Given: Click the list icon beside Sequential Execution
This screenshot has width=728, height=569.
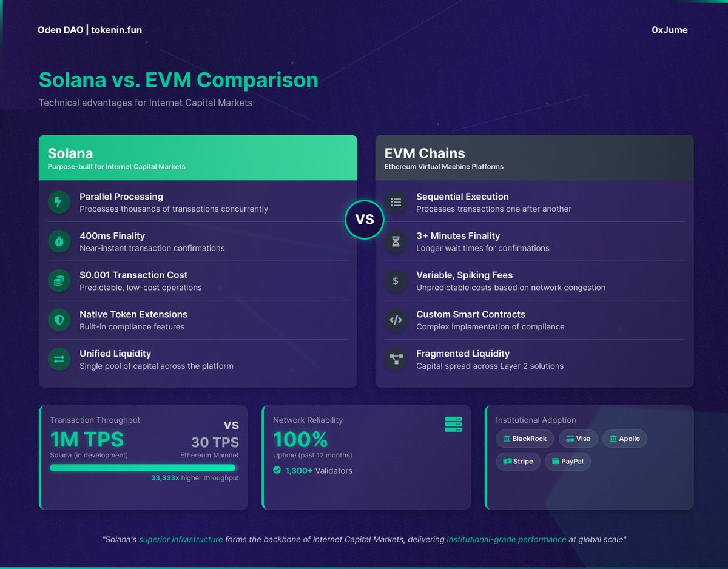Looking at the screenshot, I should click(x=396, y=202).
